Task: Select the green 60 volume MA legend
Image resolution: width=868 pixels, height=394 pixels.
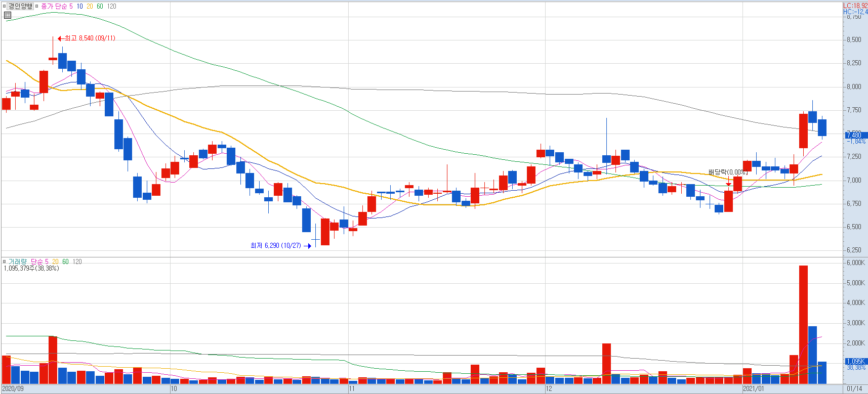Action: click(65, 261)
